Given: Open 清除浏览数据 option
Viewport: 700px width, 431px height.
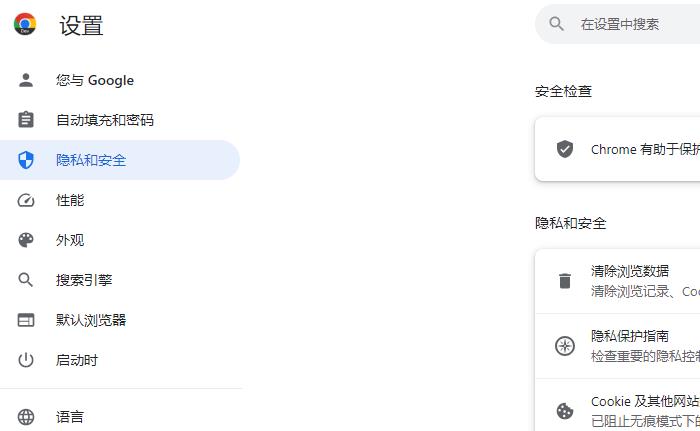Looking at the screenshot, I should (630, 271).
